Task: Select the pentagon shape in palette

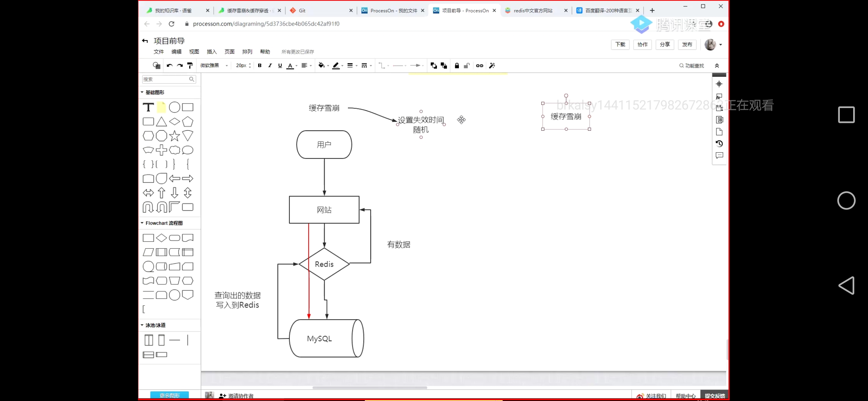Action: click(188, 122)
